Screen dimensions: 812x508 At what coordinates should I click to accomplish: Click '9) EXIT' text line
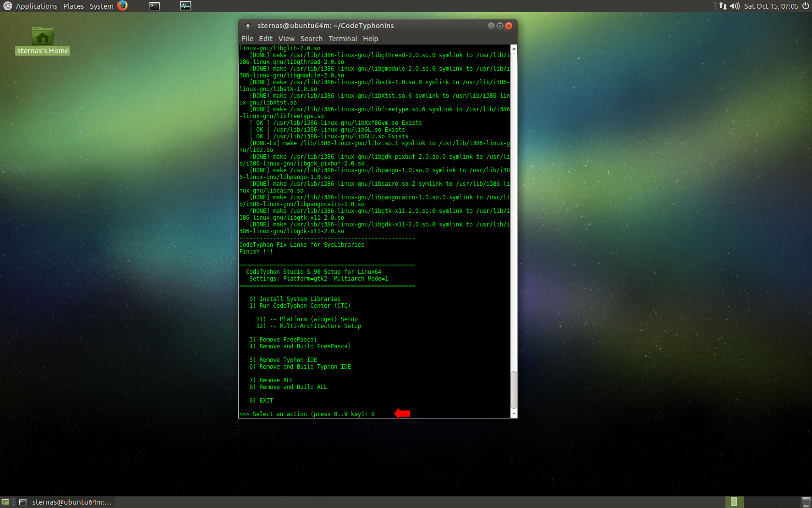point(261,401)
